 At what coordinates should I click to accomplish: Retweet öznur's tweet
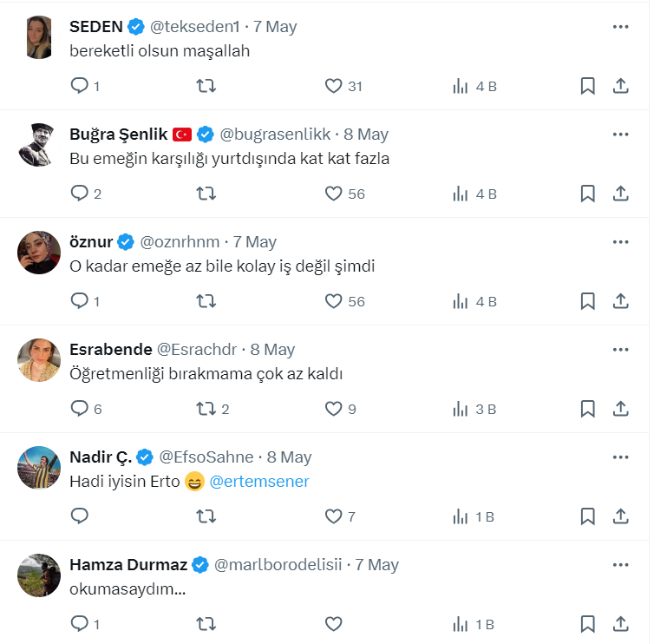(206, 301)
